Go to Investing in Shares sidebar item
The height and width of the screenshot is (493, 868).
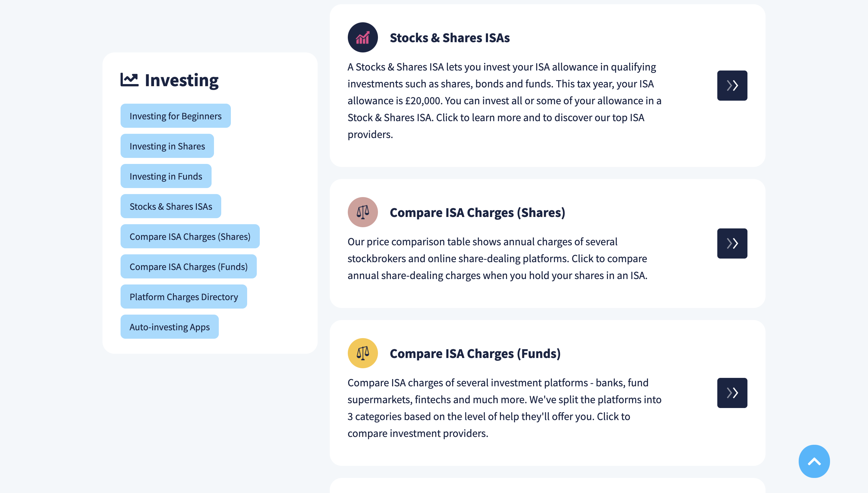pyautogui.click(x=167, y=146)
